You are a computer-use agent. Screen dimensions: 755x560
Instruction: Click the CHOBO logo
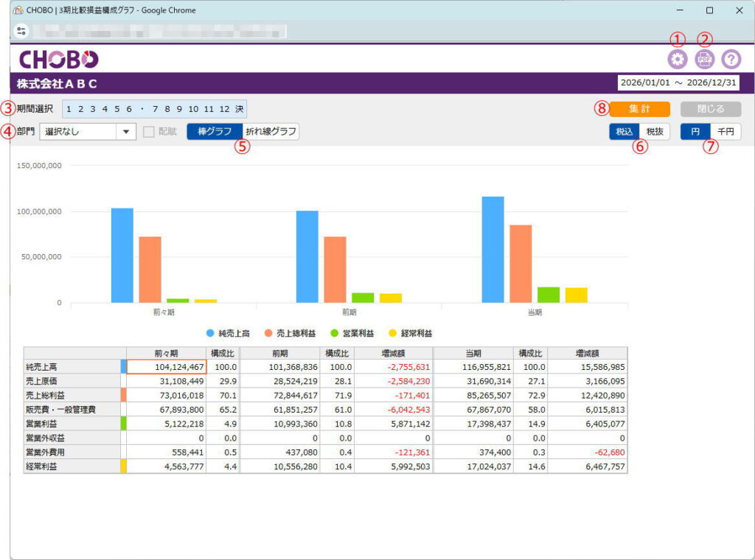tap(58, 60)
